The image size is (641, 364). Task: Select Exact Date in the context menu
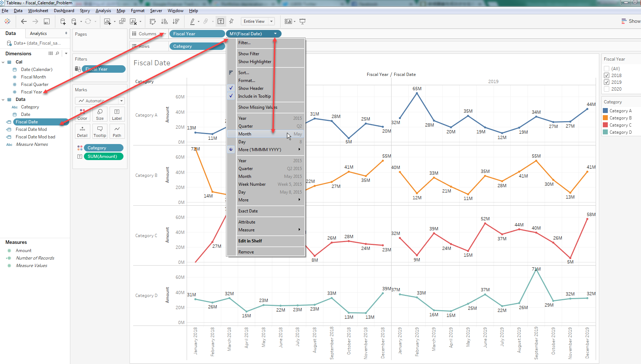click(x=248, y=211)
